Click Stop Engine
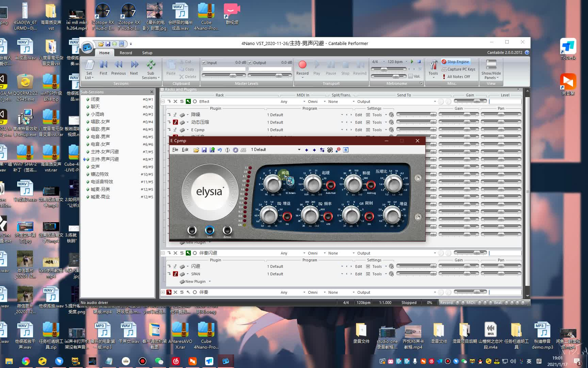588x368 pixels. (x=456, y=62)
